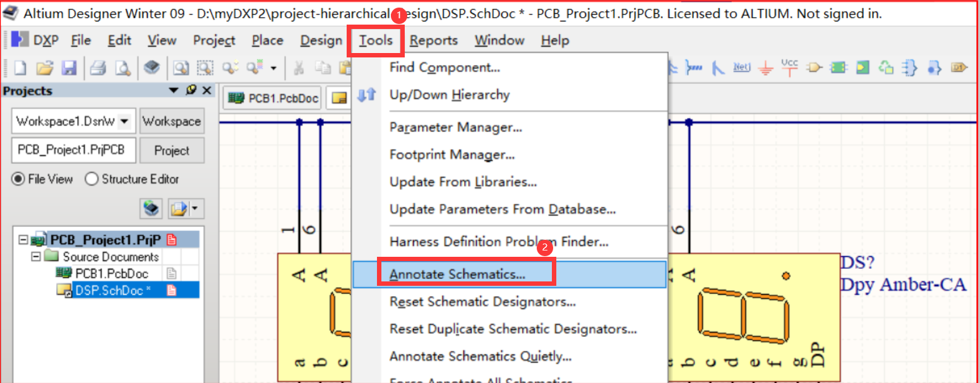980x383 pixels.
Task: Open the Libraries browser icon
Action: pyautogui.click(x=153, y=68)
